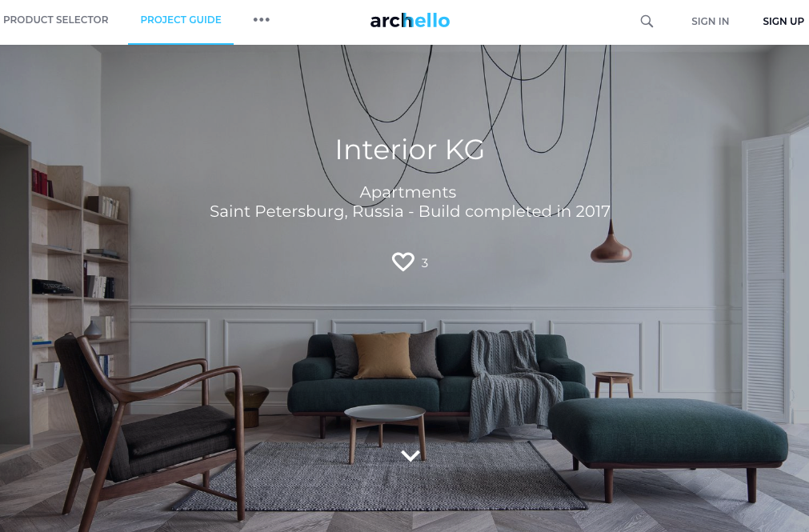Open the search magnifier icon
Viewport: 809px width, 532px height.
click(x=647, y=21)
